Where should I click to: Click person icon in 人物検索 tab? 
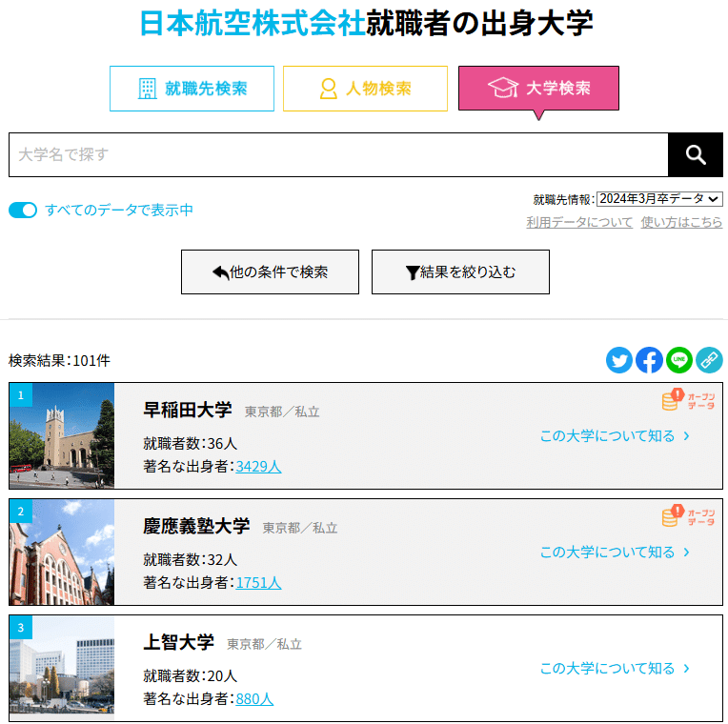coord(328,89)
